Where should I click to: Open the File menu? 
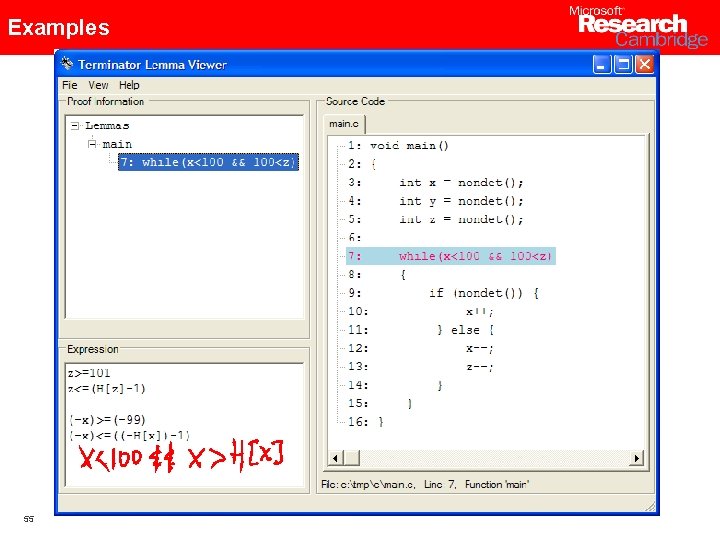[69, 85]
